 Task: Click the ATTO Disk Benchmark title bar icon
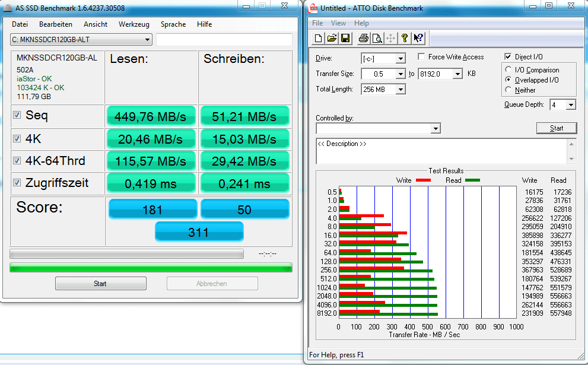(313, 8)
